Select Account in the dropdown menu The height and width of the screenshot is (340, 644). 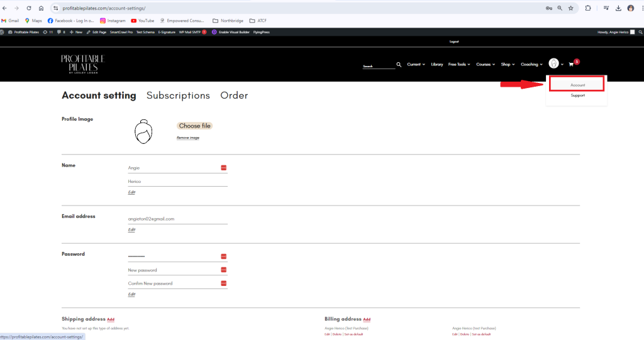point(577,84)
